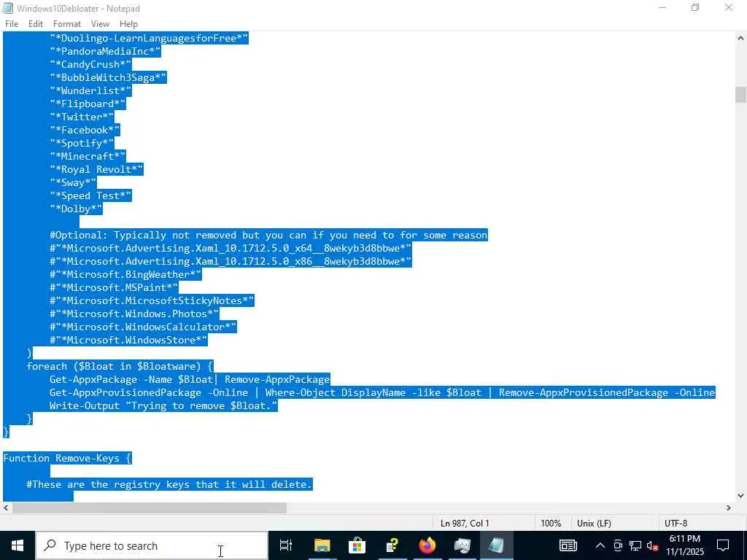Image resolution: width=747 pixels, height=560 pixels.
Task: Click the line "*Spotify*"
Action: pos(82,143)
